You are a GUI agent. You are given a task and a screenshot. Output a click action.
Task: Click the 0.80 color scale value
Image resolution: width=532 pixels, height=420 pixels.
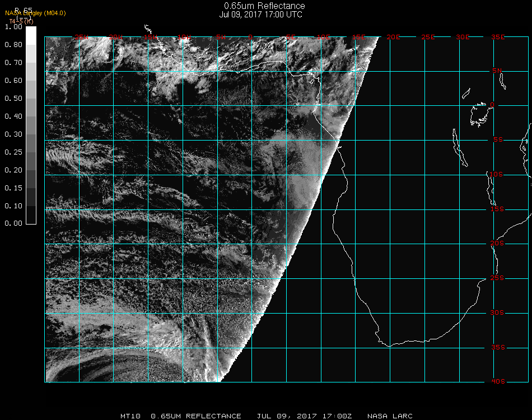point(13,45)
